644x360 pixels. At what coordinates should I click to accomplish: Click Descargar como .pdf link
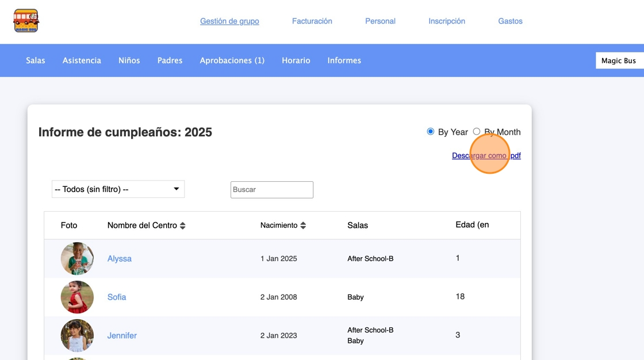tap(486, 156)
